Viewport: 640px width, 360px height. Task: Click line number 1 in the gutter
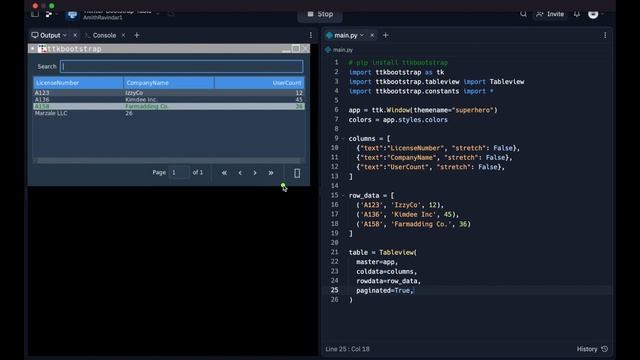(x=336, y=62)
